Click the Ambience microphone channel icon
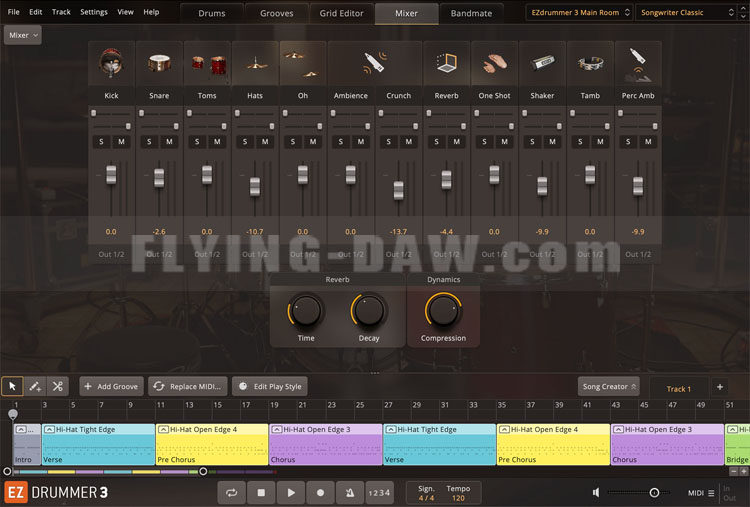Screen dimensions: 750x507 (375, 63)
